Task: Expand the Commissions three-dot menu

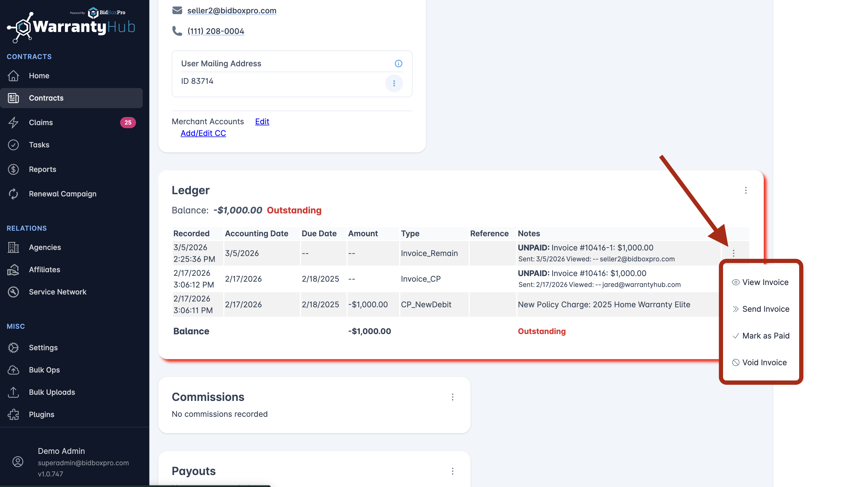Action: pyautogui.click(x=452, y=397)
